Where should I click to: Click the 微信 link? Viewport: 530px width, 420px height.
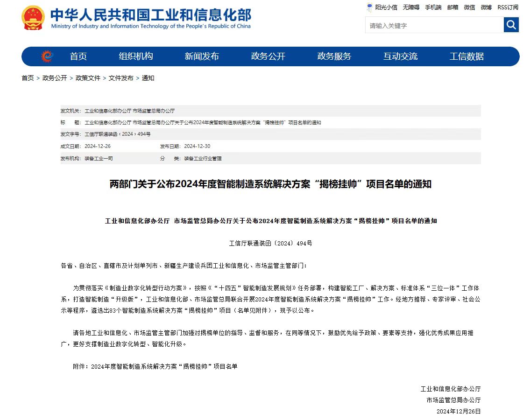tap(469, 7)
